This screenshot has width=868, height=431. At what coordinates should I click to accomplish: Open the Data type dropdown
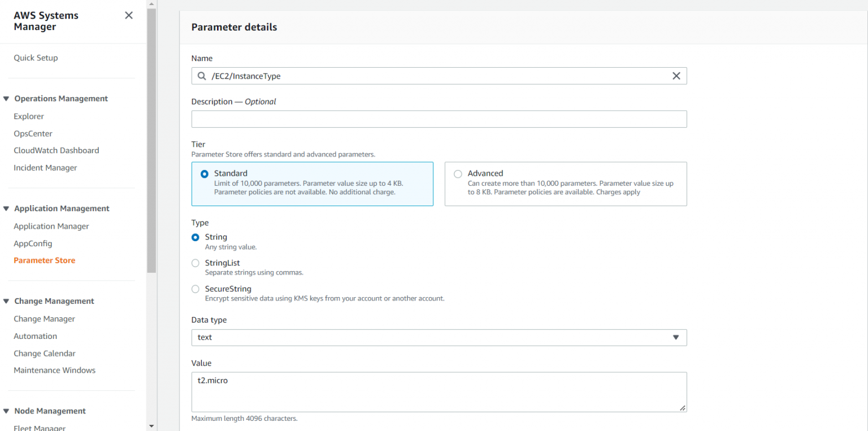(439, 337)
